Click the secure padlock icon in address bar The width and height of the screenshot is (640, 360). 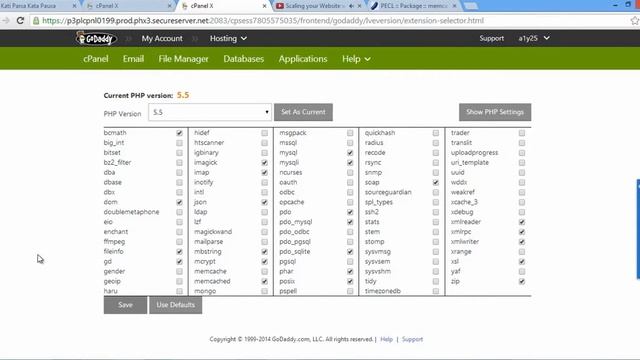pos(36,20)
